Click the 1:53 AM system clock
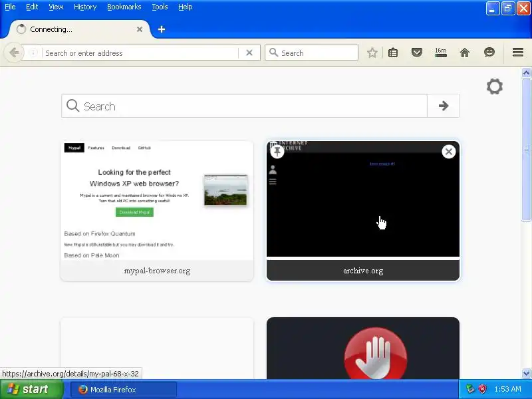Viewport: 532px width, 399px height. click(507, 389)
